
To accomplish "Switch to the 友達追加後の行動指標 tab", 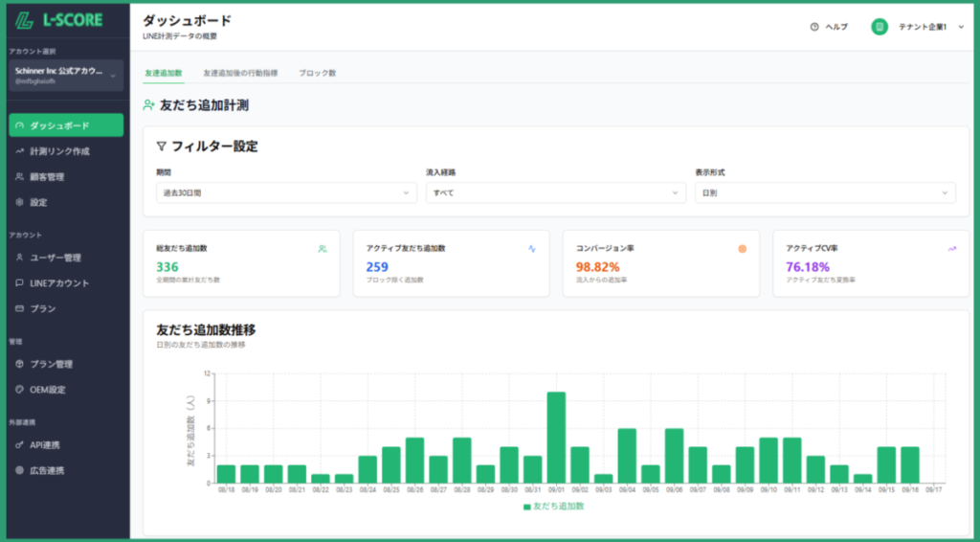I will (x=240, y=73).
